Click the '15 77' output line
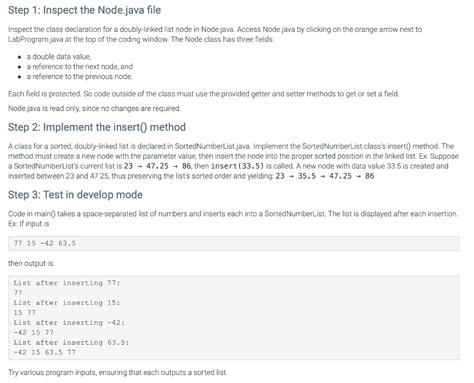 coord(24,313)
